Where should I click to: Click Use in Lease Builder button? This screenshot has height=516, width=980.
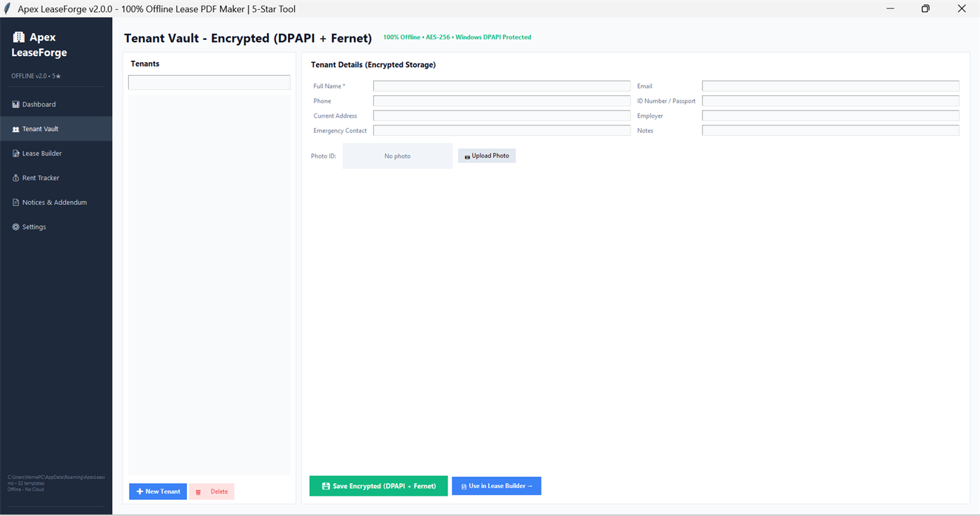[x=497, y=486]
